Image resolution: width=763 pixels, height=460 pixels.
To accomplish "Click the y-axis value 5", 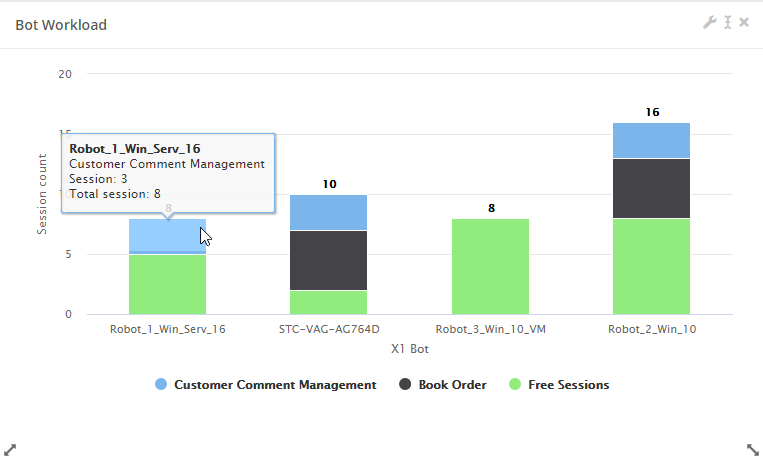I will click(69, 255).
